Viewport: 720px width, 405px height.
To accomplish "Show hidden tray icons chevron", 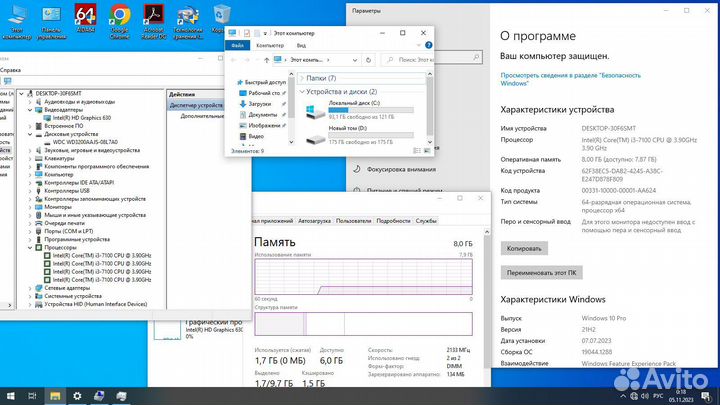I will pos(623,396).
